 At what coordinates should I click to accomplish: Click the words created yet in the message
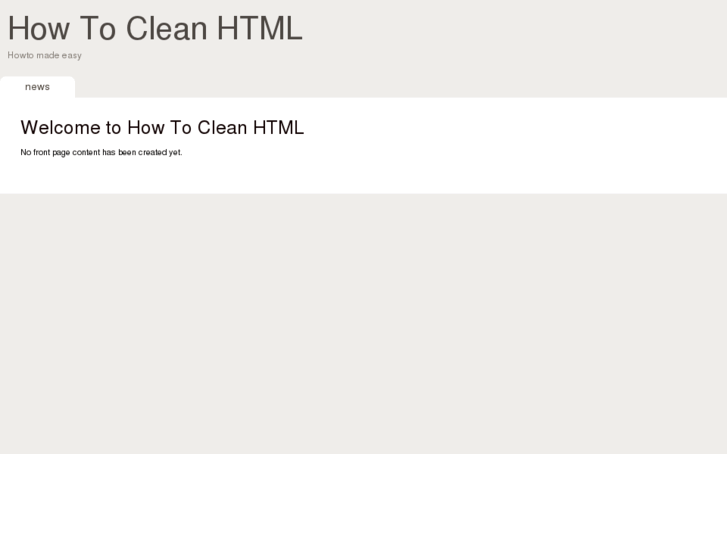click(162, 153)
